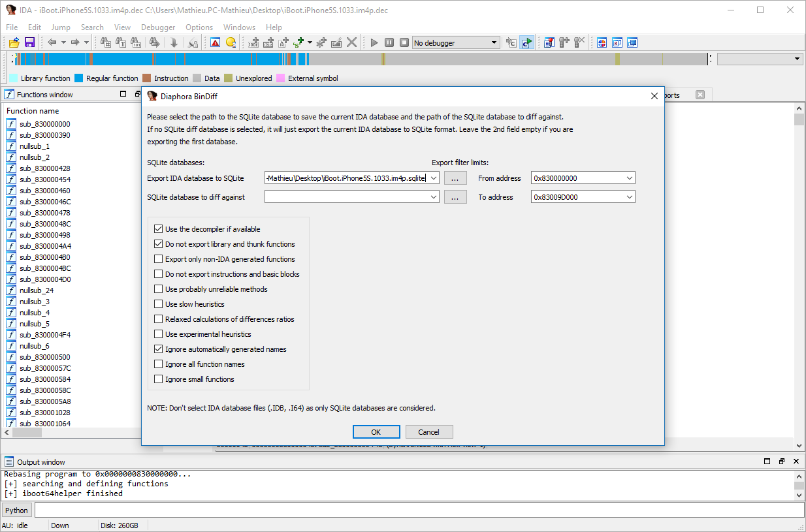The height and width of the screenshot is (532, 806).
Task: Open the Options menu
Action: [x=199, y=27]
